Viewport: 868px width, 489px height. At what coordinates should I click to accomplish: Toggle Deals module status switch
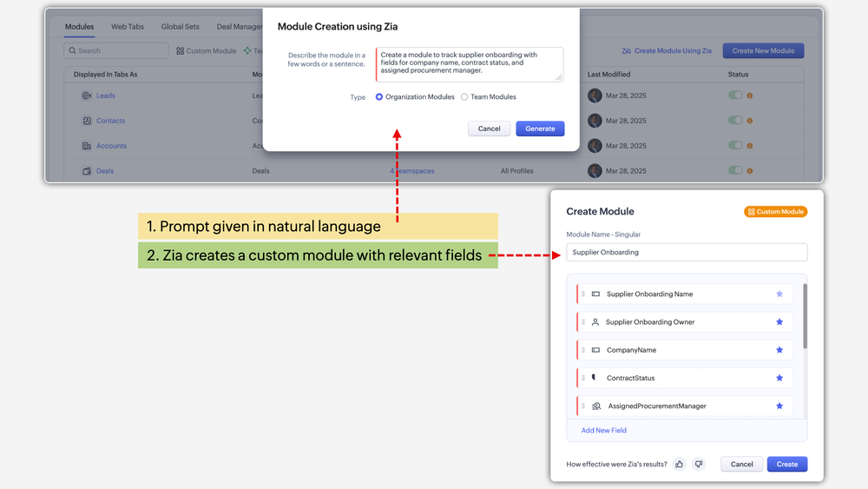pos(735,170)
